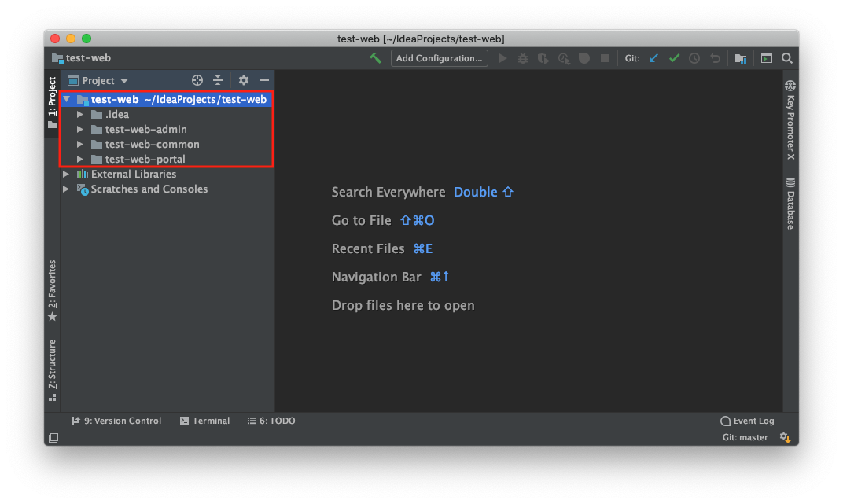Click Run Anything icon next to search

pos(766,58)
